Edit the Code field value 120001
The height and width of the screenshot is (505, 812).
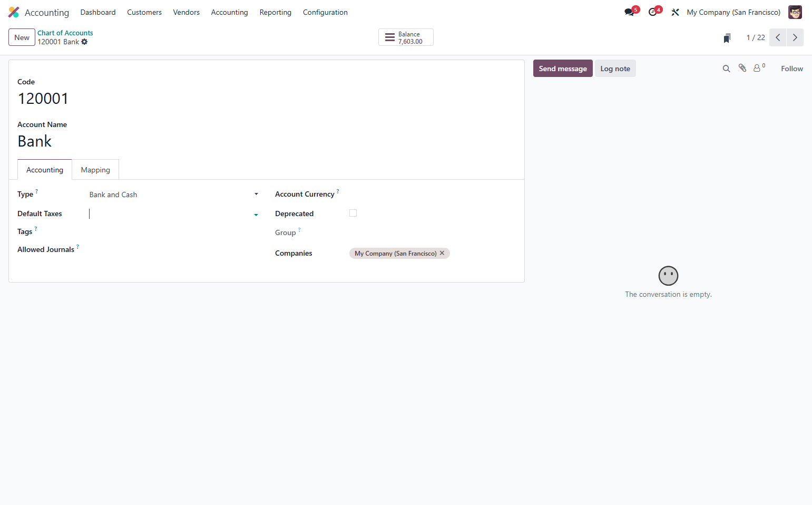click(43, 99)
